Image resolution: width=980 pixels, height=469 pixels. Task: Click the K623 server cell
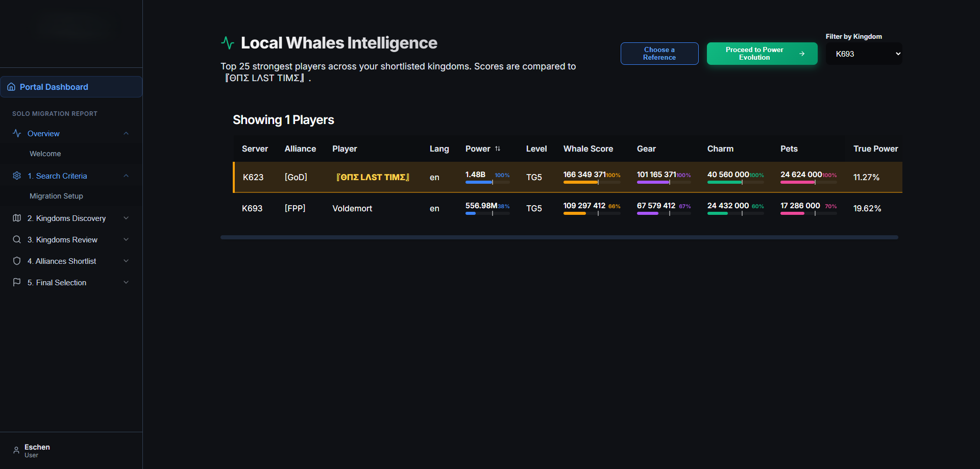pos(253,177)
